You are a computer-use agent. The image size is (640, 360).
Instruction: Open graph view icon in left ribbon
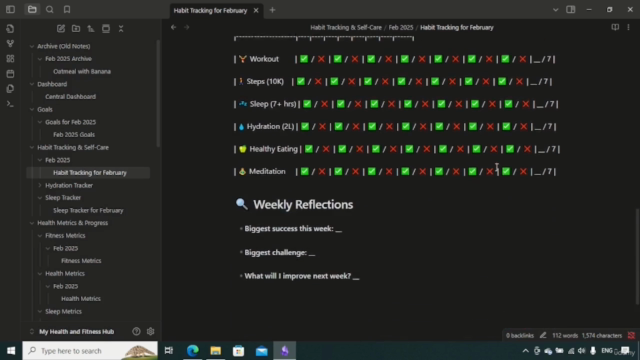pyautogui.click(x=10, y=44)
